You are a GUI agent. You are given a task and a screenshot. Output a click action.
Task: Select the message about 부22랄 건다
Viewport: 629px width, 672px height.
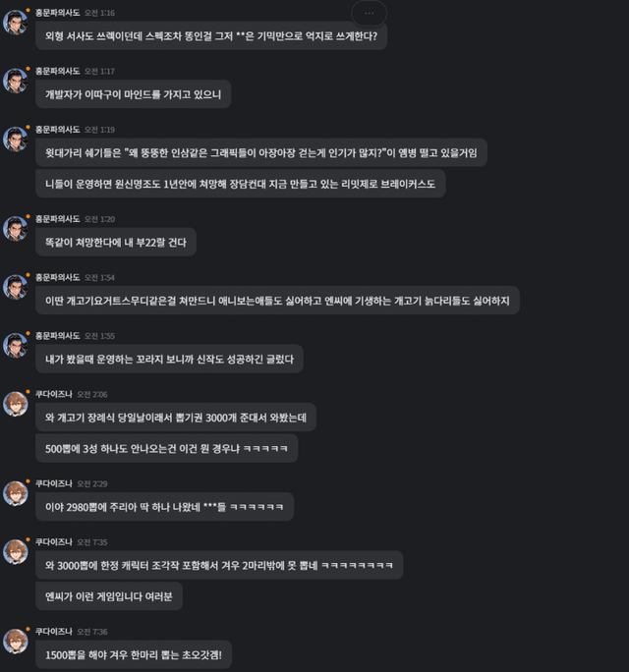(116, 242)
